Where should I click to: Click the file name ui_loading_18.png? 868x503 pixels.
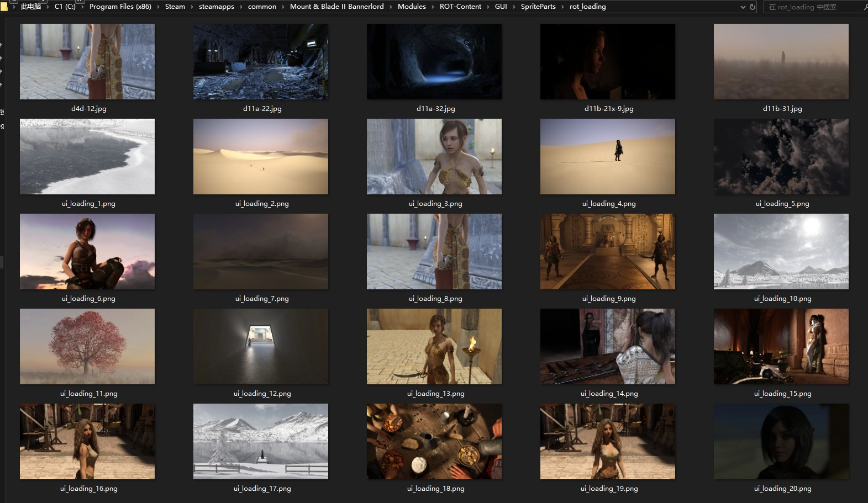[x=435, y=489]
